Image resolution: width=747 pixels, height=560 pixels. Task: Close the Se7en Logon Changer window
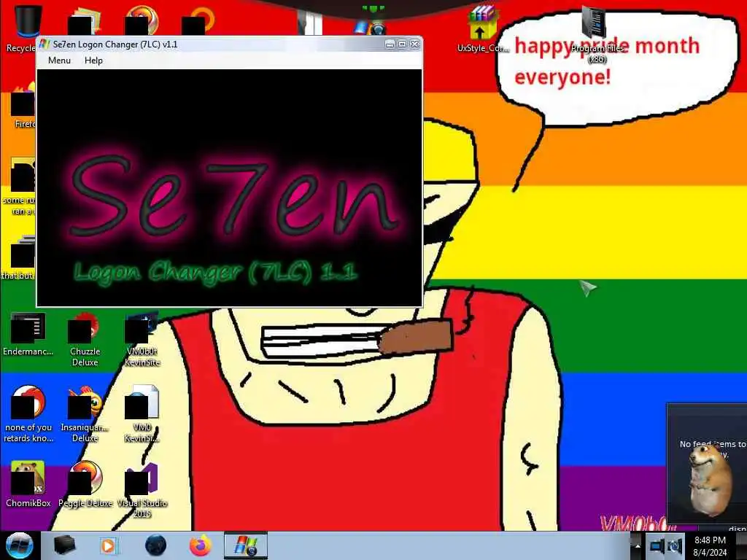[415, 44]
